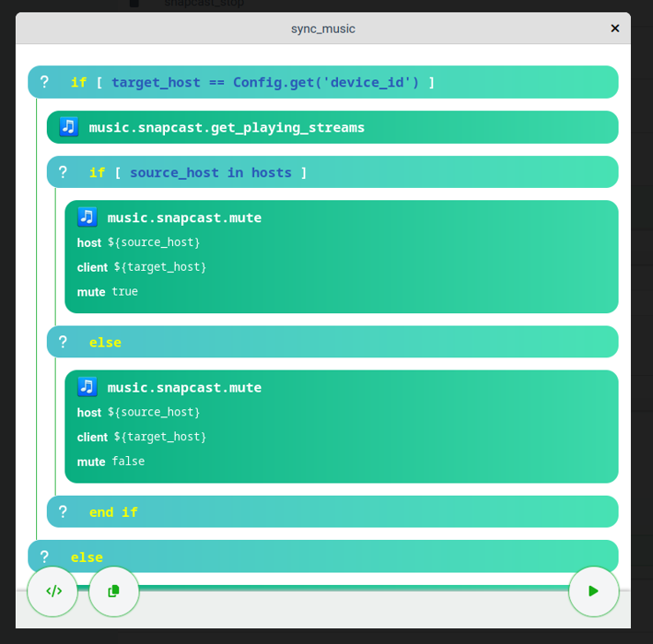Click music.snapcast.get_playing_streams action title
The image size is (653, 644).
pos(227,127)
